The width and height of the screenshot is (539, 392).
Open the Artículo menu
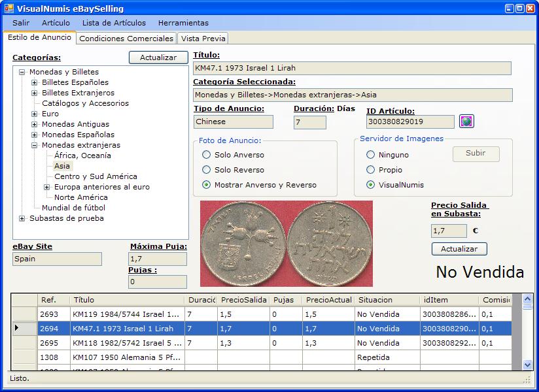point(56,23)
